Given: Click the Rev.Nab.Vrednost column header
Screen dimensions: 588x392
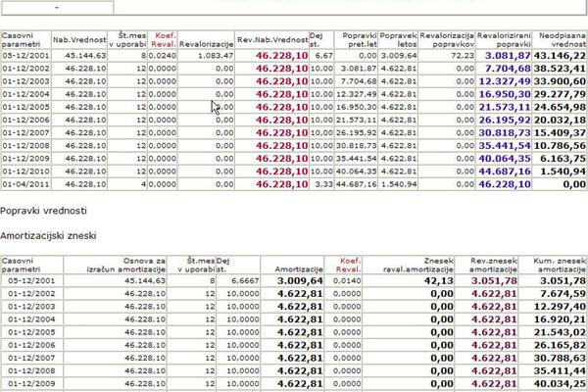Looking at the screenshot, I should click(x=272, y=40).
